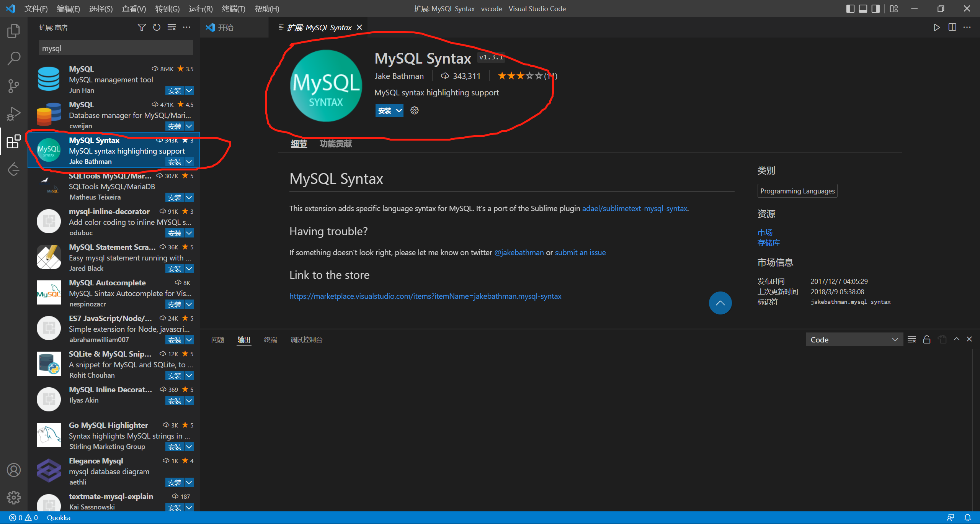The image size is (980, 524).
Task: Click the filter extensions icon
Action: coord(141,27)
